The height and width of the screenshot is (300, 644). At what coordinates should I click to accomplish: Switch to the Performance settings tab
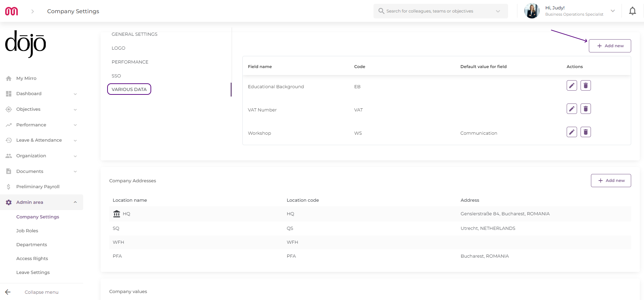click(x=130, y=62)
